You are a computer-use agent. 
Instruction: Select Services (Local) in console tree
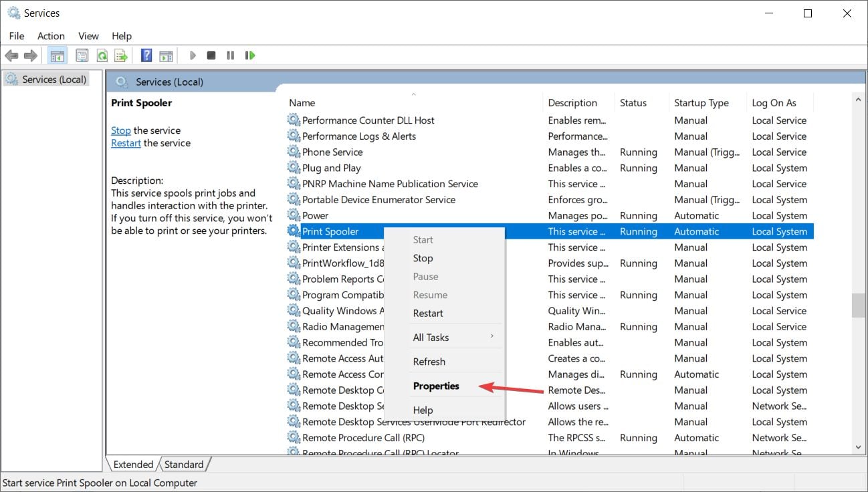46,80
